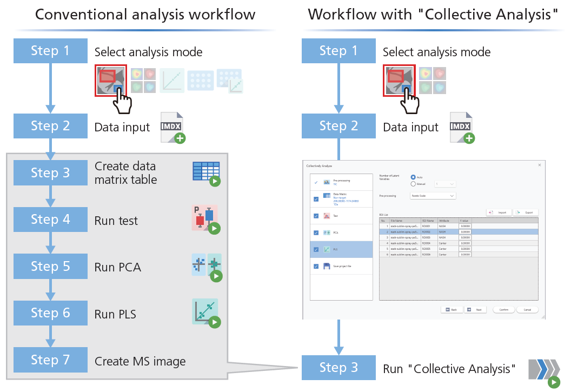Screen dimensions: 571x392
Task: Click the IMDX data input icon under Conventional workflow
Action: point(172,128)
